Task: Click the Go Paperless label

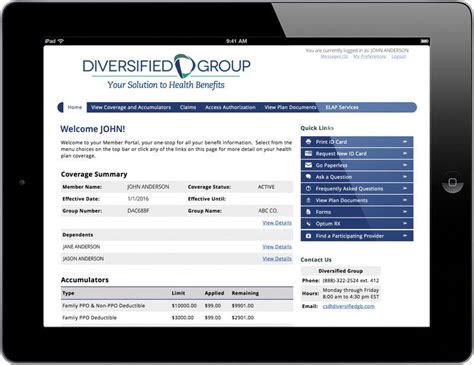Action: pos(332,165)
